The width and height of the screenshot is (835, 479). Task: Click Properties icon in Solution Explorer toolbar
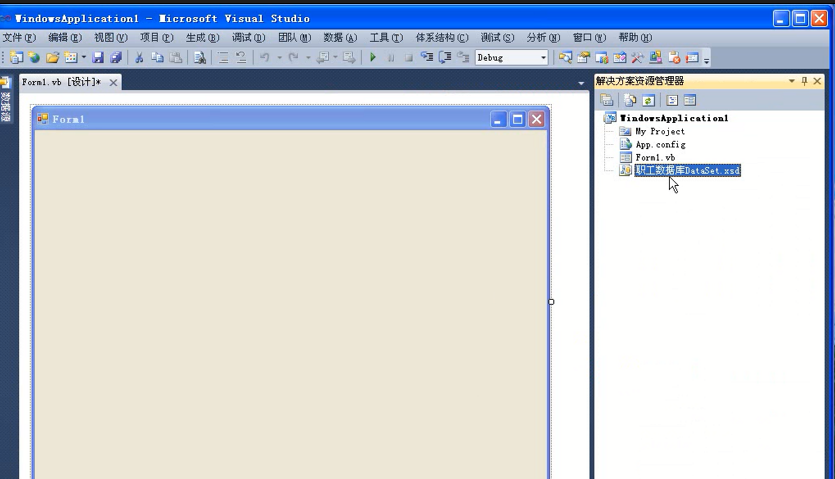607,100
